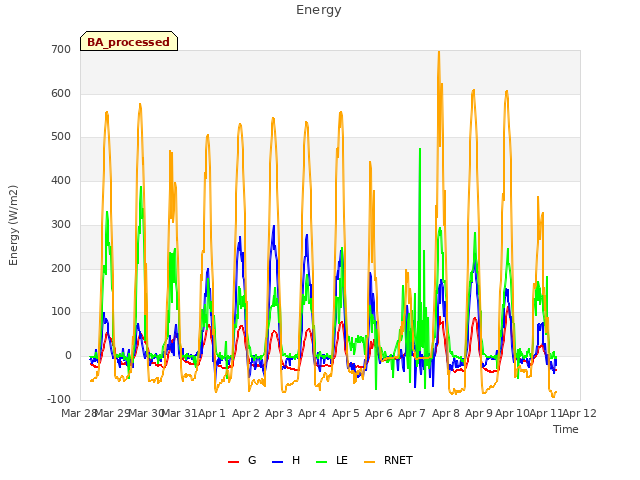
Task: Click the red G legend color marker
Action: tap(233, 462)
